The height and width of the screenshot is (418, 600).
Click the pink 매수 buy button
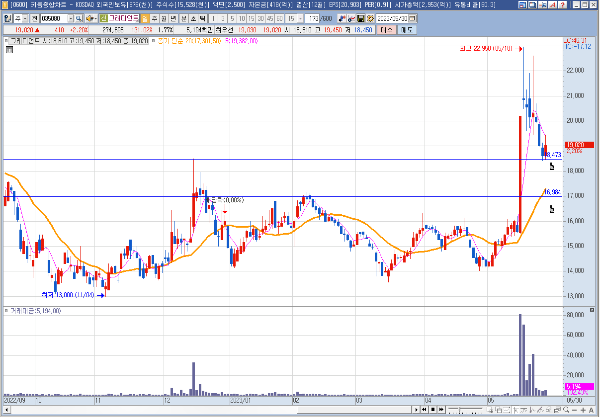pyautogui.click(x=386, y=29)
